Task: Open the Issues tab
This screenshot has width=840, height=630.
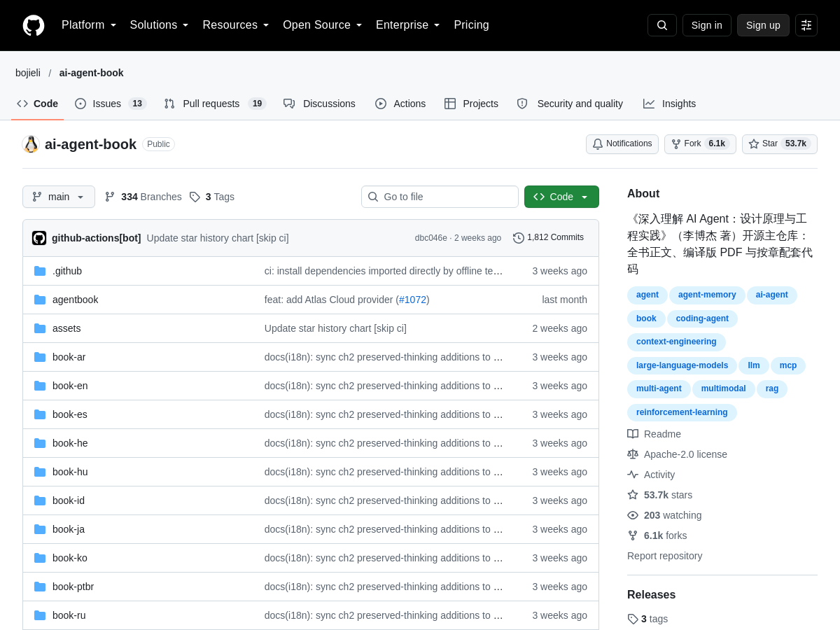Action: 111,104
